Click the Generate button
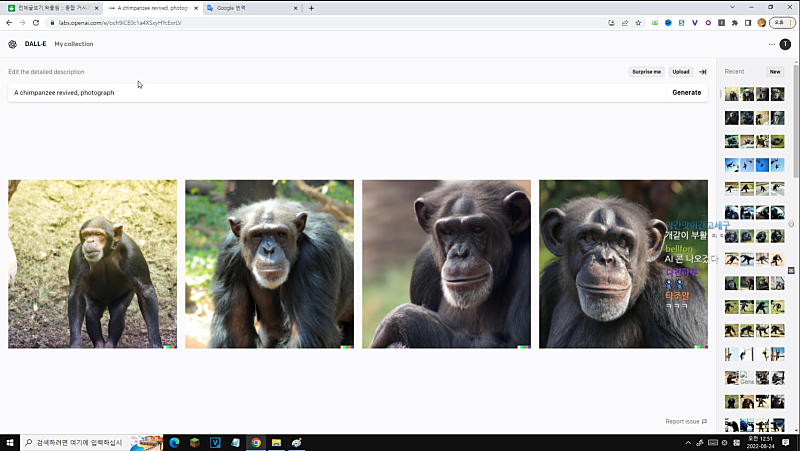The image size is (800, 451). coord(686,92)
